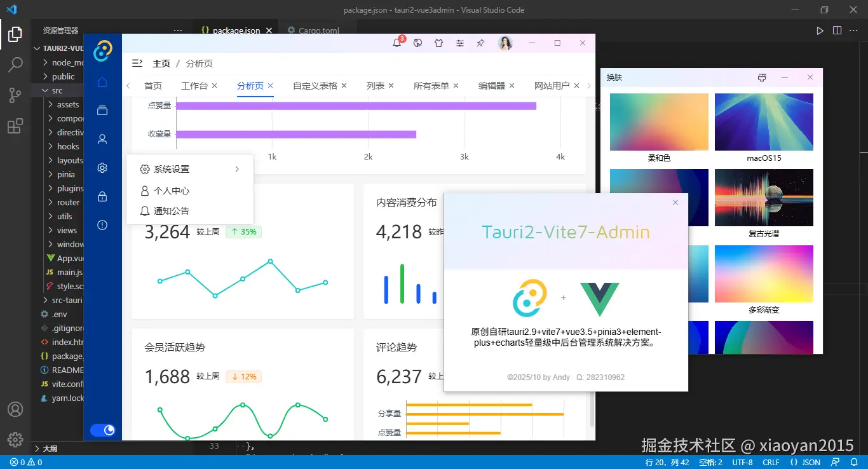Click the home icon in the admin sidebar
Image resolution: width=868 pixels, height=469 pixels.
click(x=103, y=82)
